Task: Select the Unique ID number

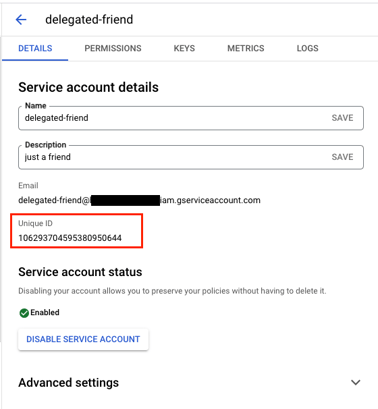Action: pyautogui.click(x=70, y=238)
